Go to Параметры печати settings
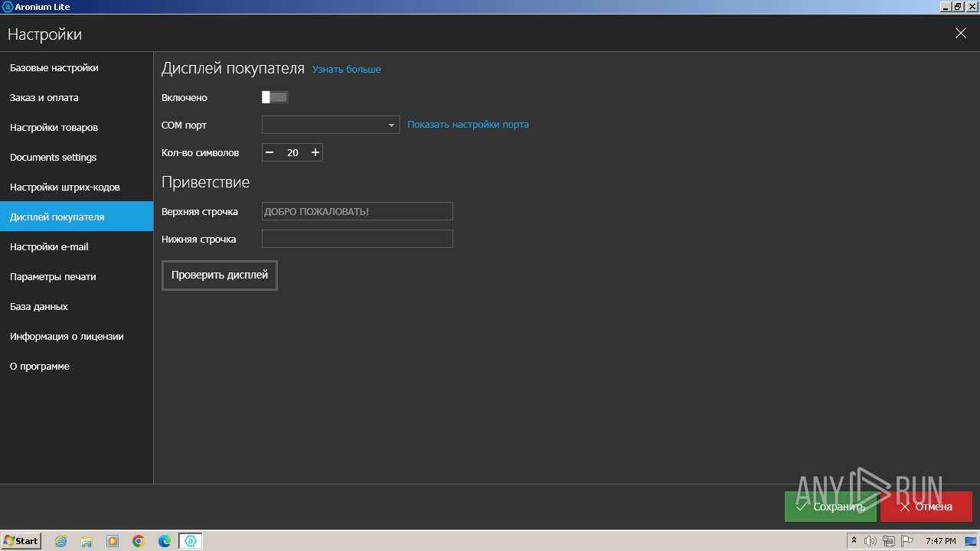 click(x=77, y=276)
